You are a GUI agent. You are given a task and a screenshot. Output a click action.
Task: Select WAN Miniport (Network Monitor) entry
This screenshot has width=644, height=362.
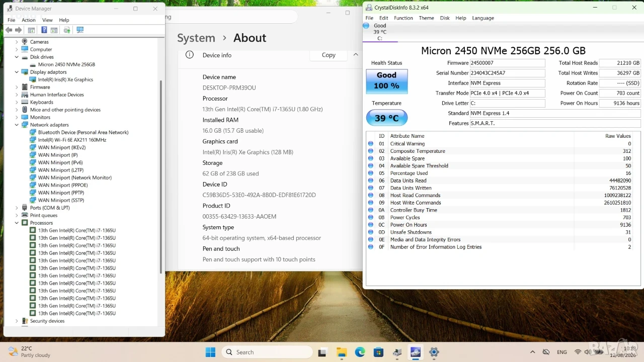pyautogui.click(x=75, y=177)
